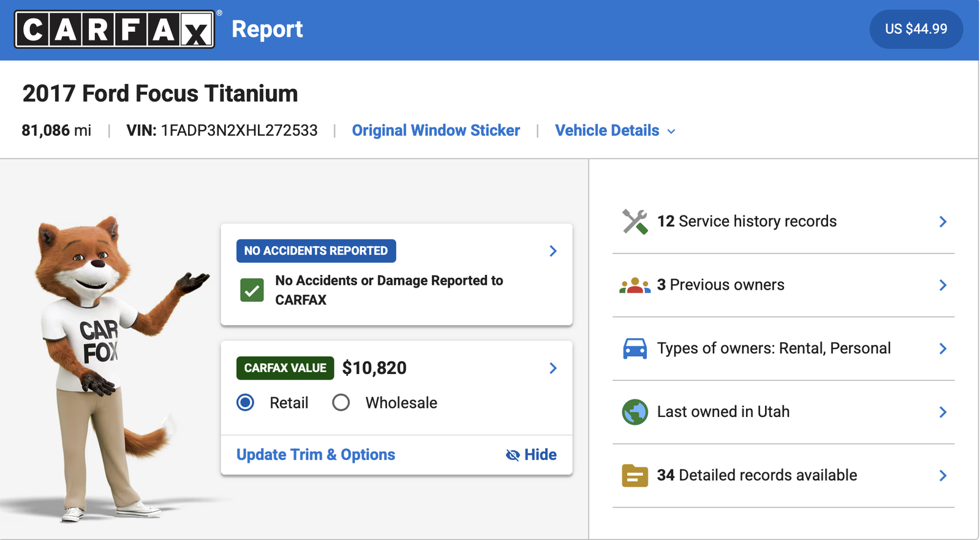This screenshot has width=980, height=540.
Task: Open the Original Window Sticker link
Action: (x=435, y=131)
